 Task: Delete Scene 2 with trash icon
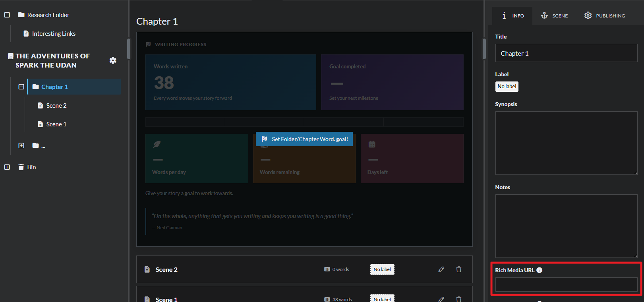click(x=459, y=269)
